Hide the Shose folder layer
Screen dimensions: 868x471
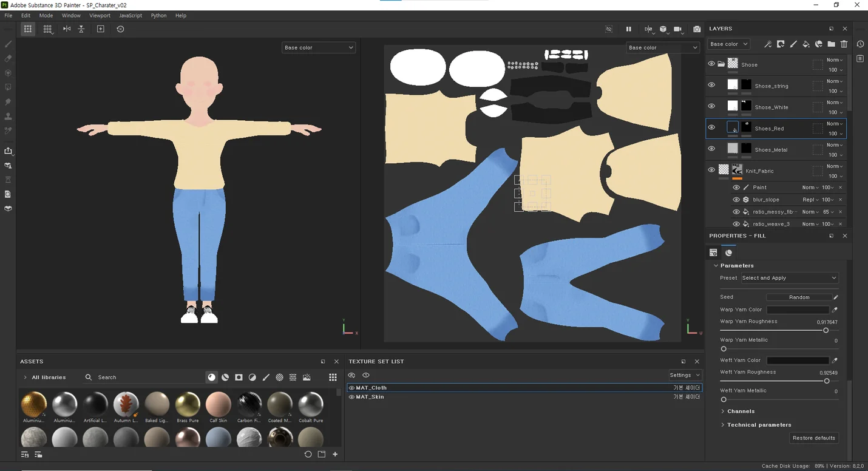coord(711,64)
